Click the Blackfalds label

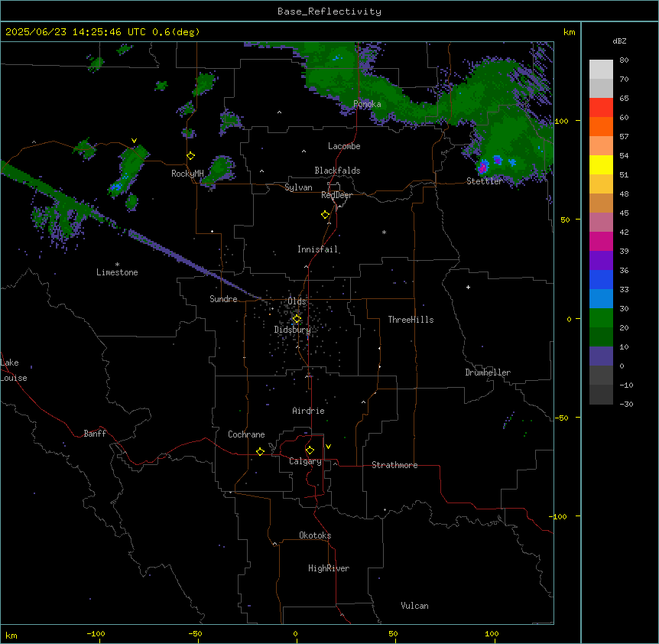pos(337,171)
